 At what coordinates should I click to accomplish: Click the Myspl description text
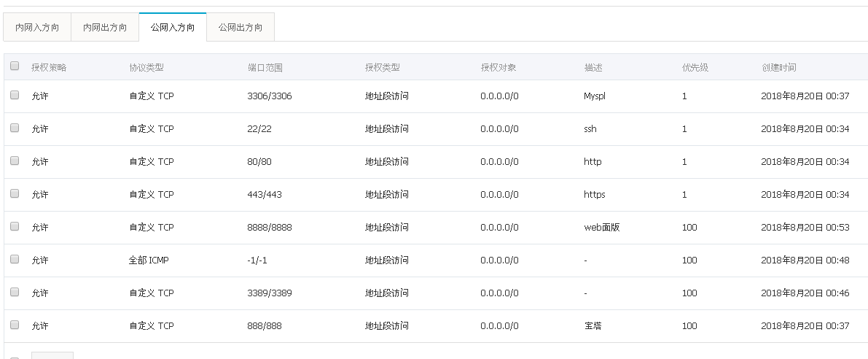(x=595, y=96)
